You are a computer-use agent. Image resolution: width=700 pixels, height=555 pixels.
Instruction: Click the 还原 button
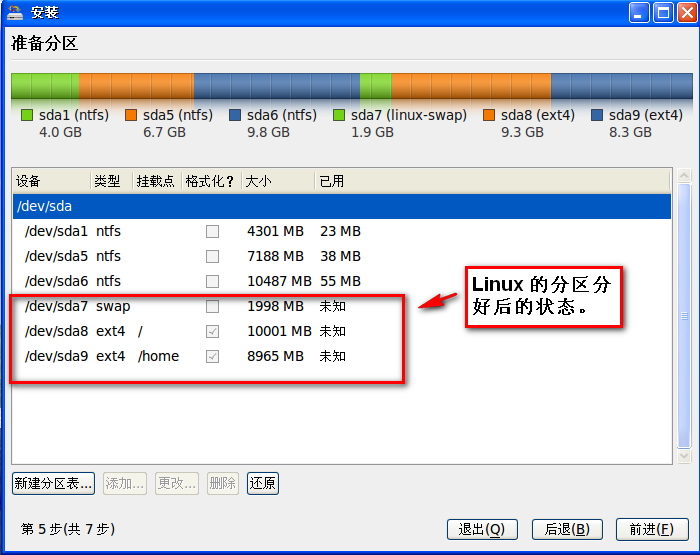[x=263, y=484]
